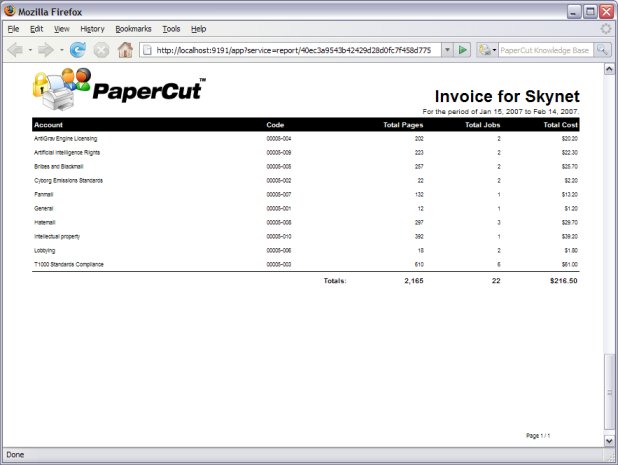
Task: Click the $61.00 total cost value
Action: pyautogui.click(x=570, y=264)
